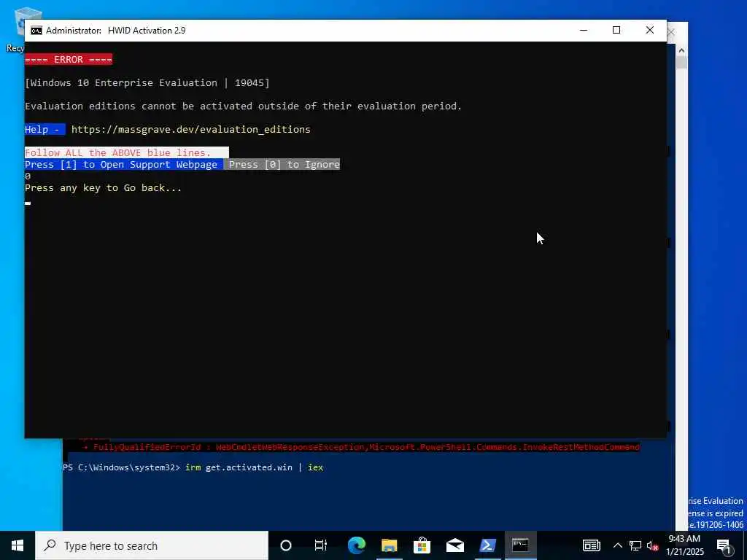Click the 'irm get.activated.win | iex' command
Viewport: 747px width, 560px height.
255,467
